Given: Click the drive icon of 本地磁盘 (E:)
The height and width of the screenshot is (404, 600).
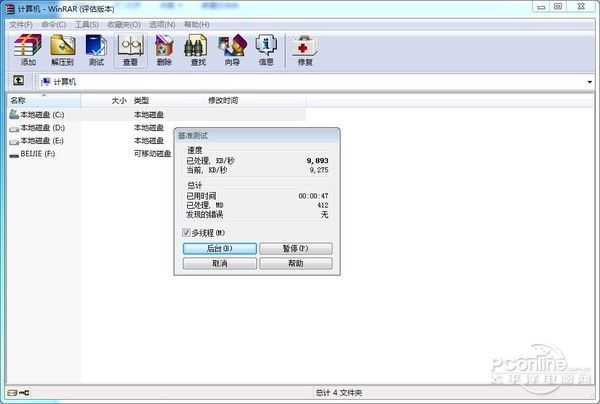Looking at the screenshot, I should click(14, 142).
